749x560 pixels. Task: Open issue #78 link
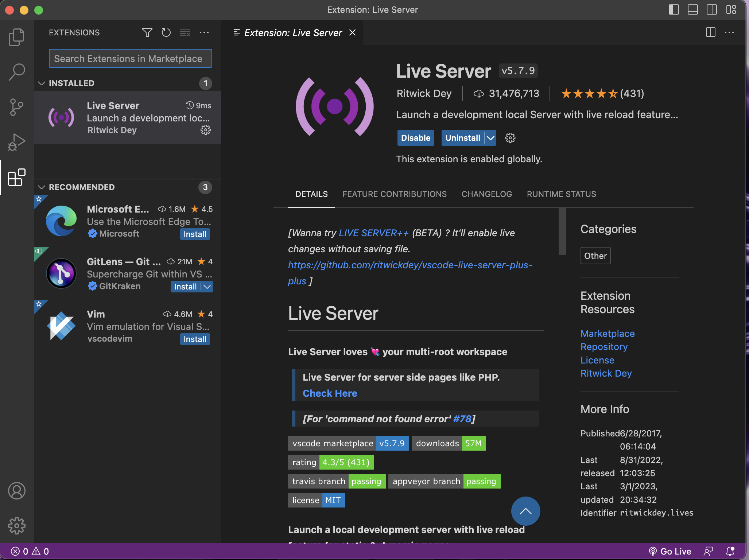click(462, 419)
